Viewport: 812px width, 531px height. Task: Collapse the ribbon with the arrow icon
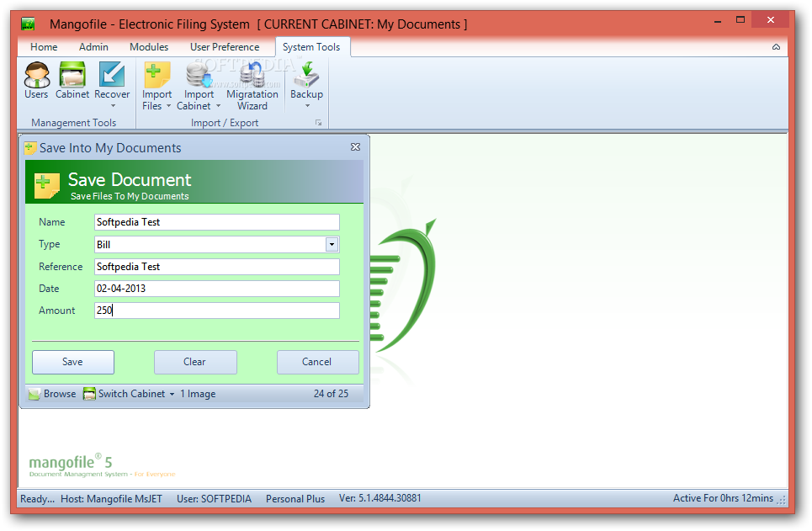(x=776, y=47)
